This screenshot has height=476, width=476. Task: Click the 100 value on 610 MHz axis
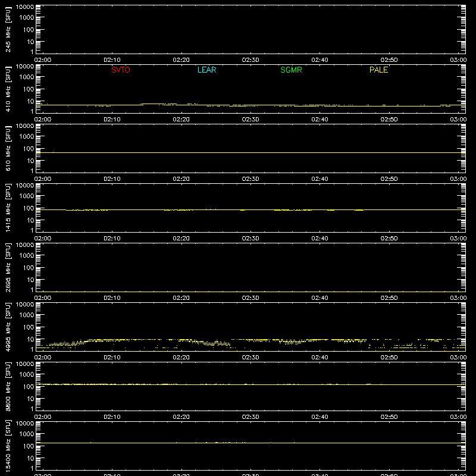click(x=29, y=149)
